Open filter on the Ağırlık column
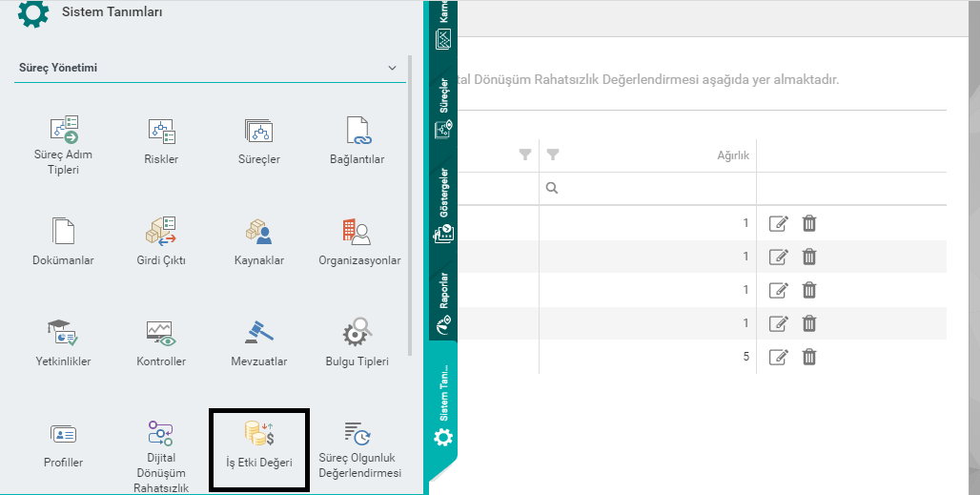This screenshot has height=495, width=980. pyautogui.click(x=553, y=155)
